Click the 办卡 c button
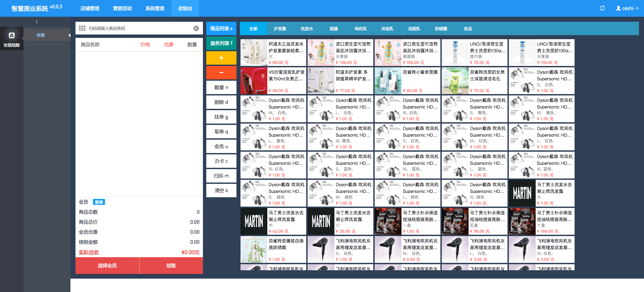This screenshot has width=644, height=292. (221, 161)
